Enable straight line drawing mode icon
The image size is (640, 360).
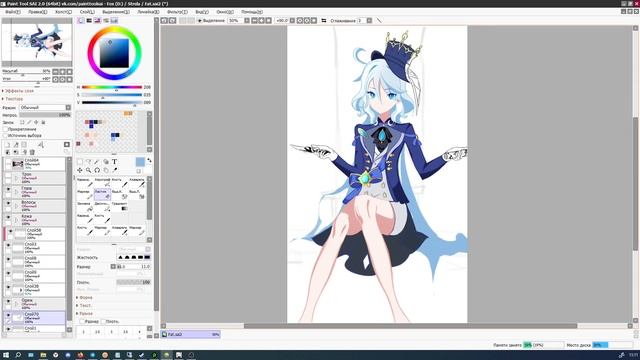[379, 20]
